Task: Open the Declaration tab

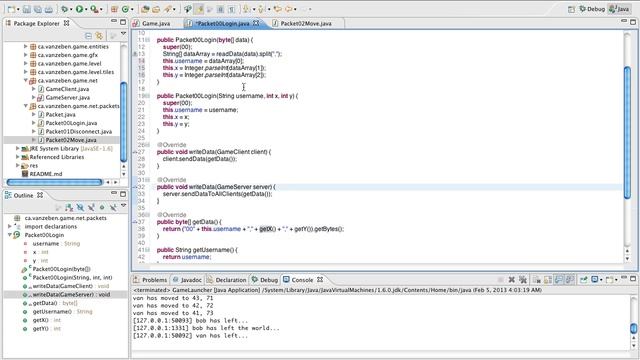Action: point(227,280)
